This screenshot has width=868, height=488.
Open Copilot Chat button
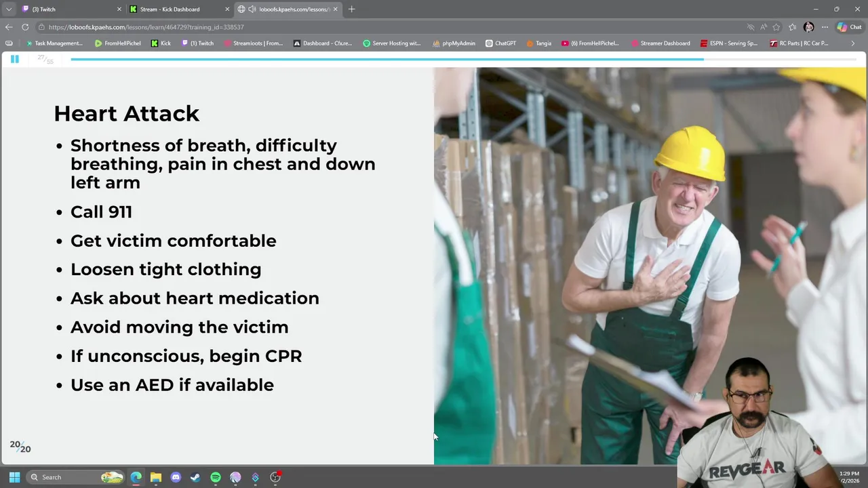[850, 27]
